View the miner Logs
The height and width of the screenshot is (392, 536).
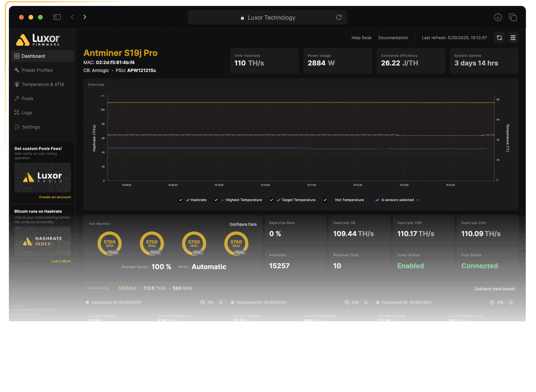pyautogui.click(x=26, y=112)
